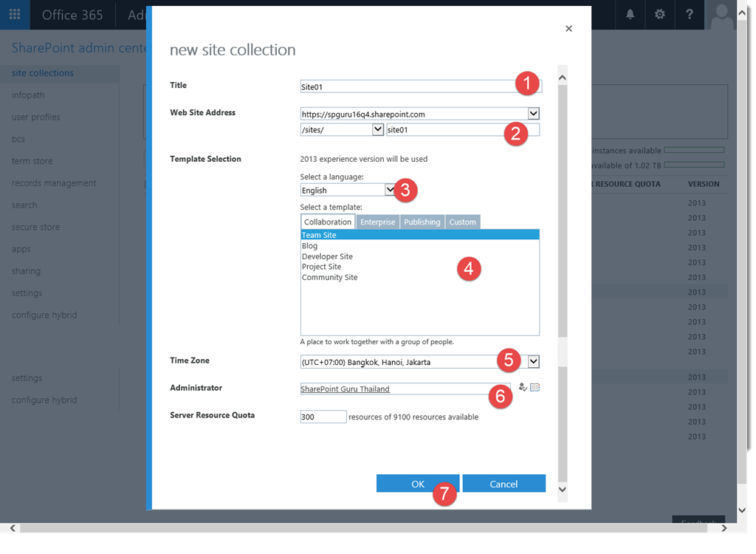Open user profiles in the left navigation
The height and width of the screenshot is (554, 756).
pos(36,117)
